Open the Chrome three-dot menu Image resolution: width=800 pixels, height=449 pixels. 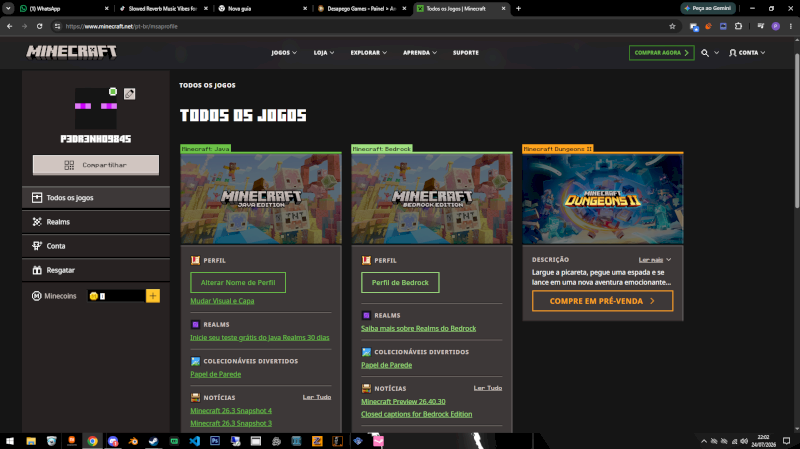[791, 27]
